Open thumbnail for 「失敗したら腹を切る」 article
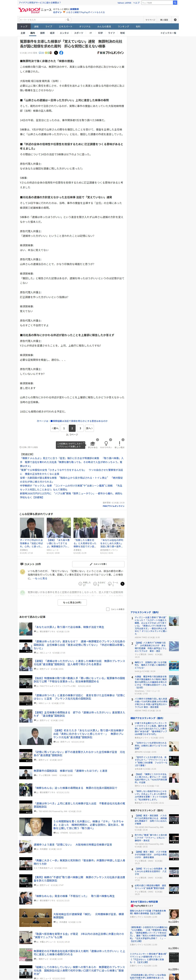Screen dimensions: 196x980 [85, 528]
